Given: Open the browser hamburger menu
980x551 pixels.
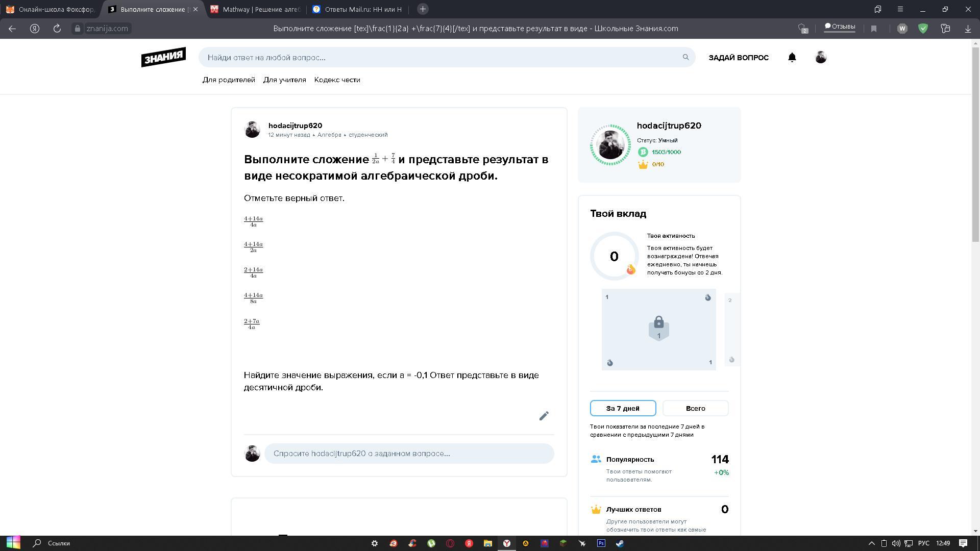Looking at the screenshot, I should pyautogui.click(x=900, y=9).
